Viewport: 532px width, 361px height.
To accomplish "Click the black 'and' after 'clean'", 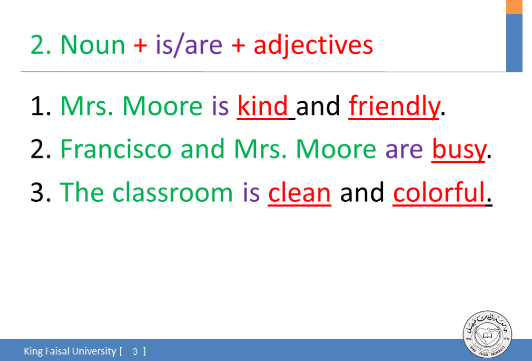I will 362,192.
